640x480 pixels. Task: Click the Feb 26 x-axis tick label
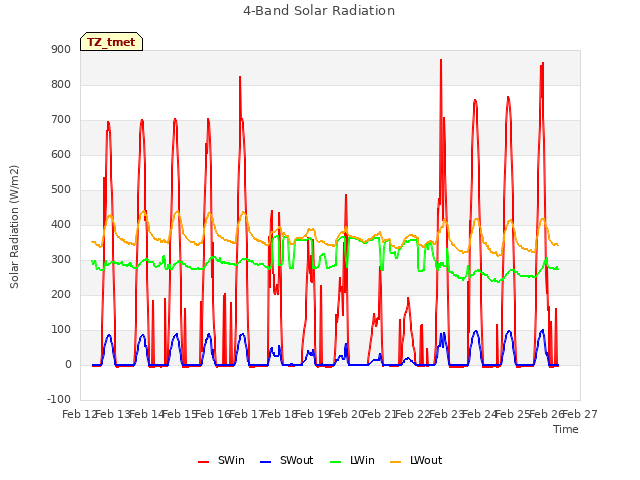[547, 414]
